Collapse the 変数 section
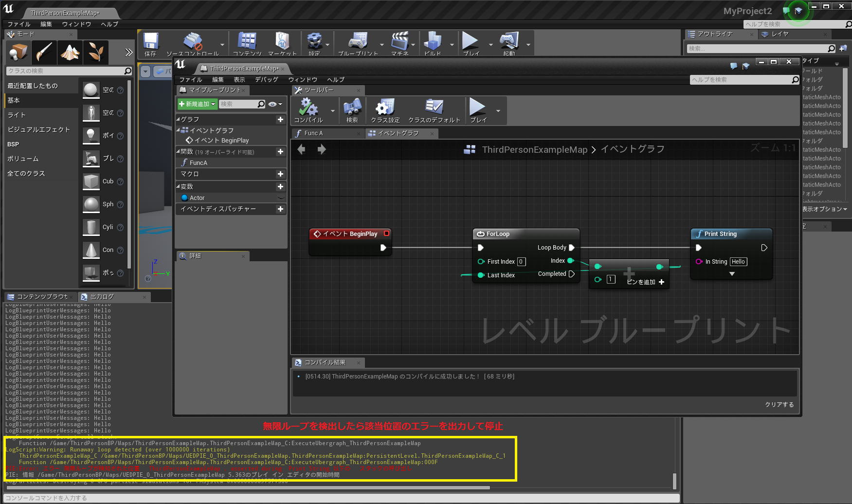Image resolution: width=852 pixels, height=504 pixels. tap(178, 186)
